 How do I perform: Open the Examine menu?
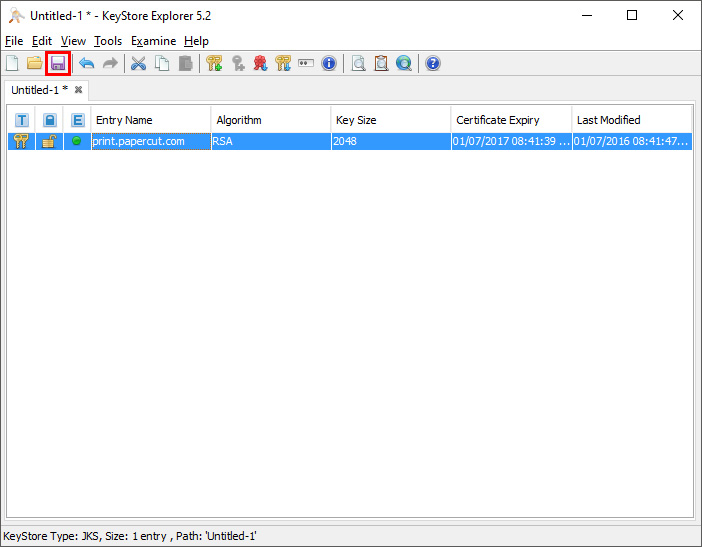(153, 41)
